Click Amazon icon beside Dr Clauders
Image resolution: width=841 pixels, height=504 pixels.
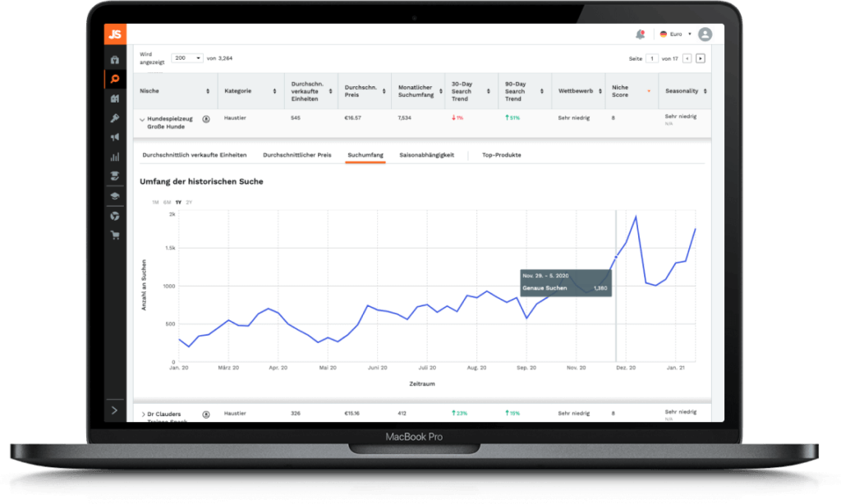pos(206,415)
